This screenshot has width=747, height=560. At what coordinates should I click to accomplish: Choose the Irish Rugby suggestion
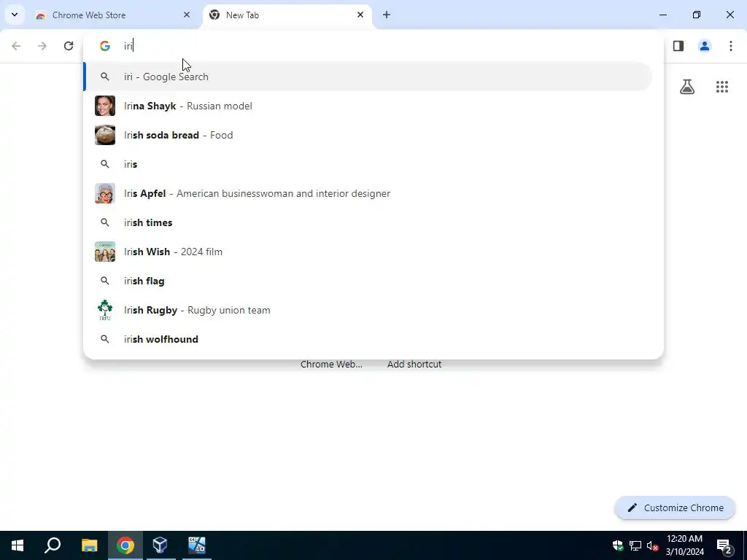pos(368,310)
